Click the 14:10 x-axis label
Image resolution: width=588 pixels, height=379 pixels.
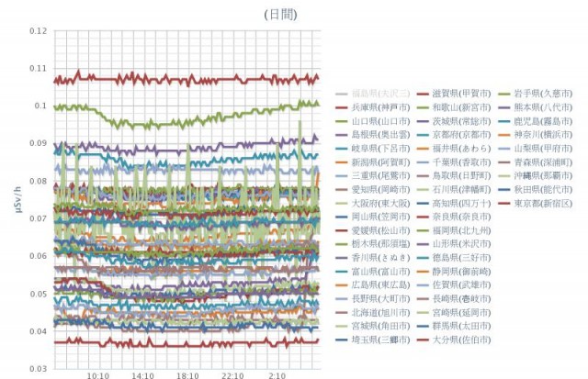tap(142, 375)
